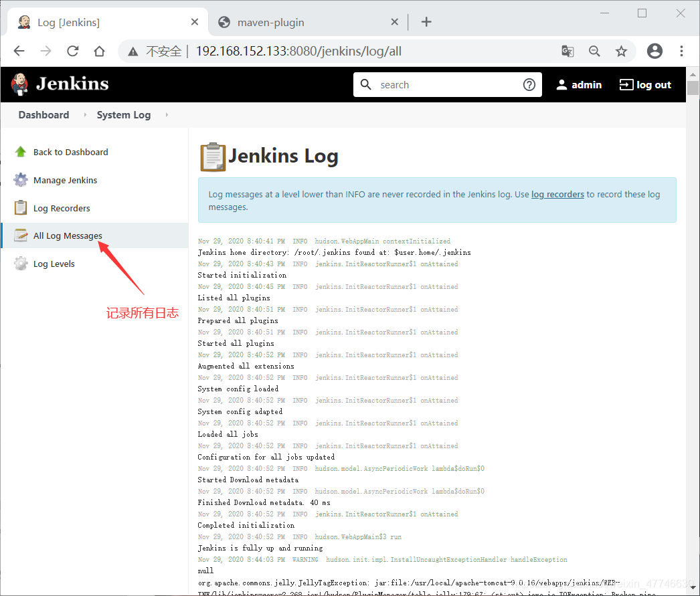Click the scrollbar up arrow
This screenshot has width=700, height=596.
point(693,74)
